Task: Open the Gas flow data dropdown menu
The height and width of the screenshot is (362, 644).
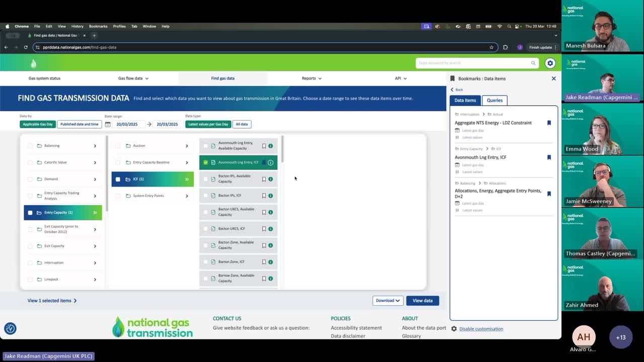Action: click(133, 78)
